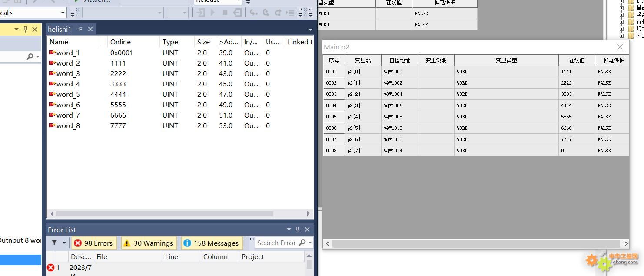644x276 pixels.
Task: Click the Step Out debug icon
Action: (x=278, y=13)
